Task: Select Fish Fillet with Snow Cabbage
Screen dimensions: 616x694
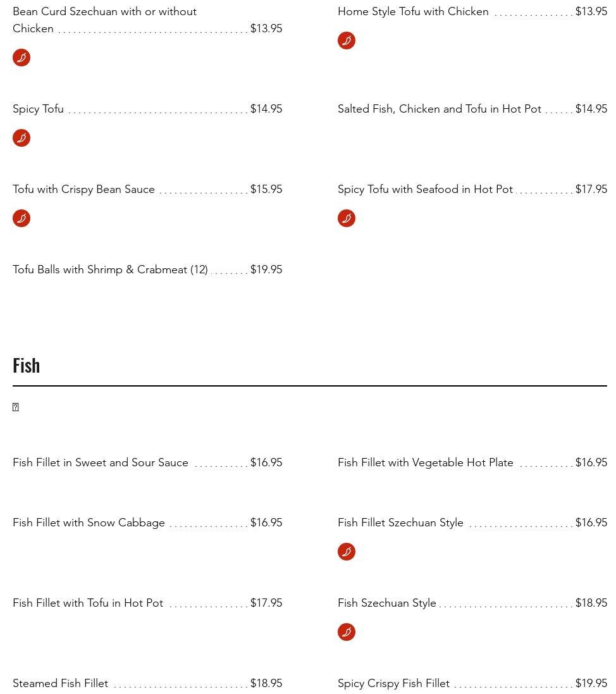Action: tap(89, 523)
